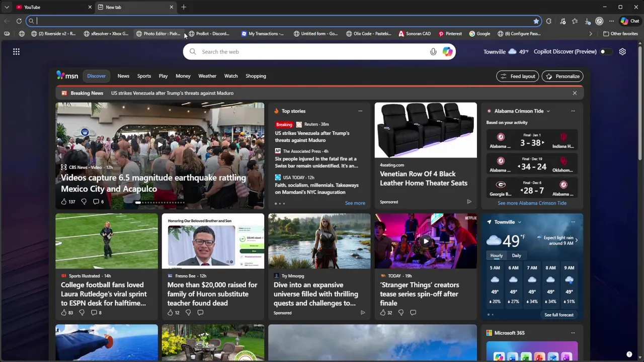This screenshot has width=644, height=362.
Task: Open the Google bookmark
Action: [x=479, y=34]
